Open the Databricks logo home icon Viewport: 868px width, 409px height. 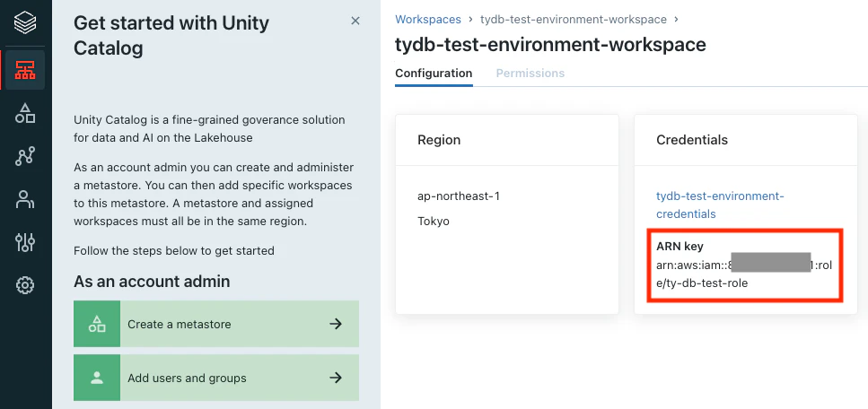pos(25,22)
